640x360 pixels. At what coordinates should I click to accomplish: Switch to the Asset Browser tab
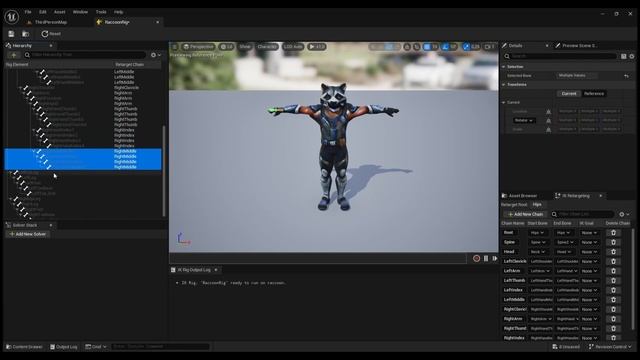[x=520, y=196]
